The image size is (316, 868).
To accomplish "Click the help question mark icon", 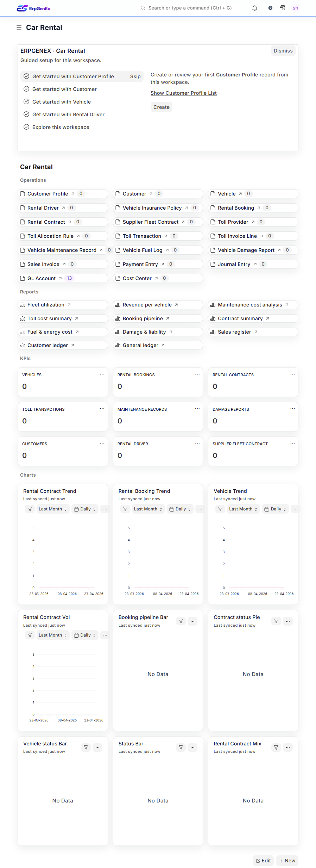I will tap(270, 8).
